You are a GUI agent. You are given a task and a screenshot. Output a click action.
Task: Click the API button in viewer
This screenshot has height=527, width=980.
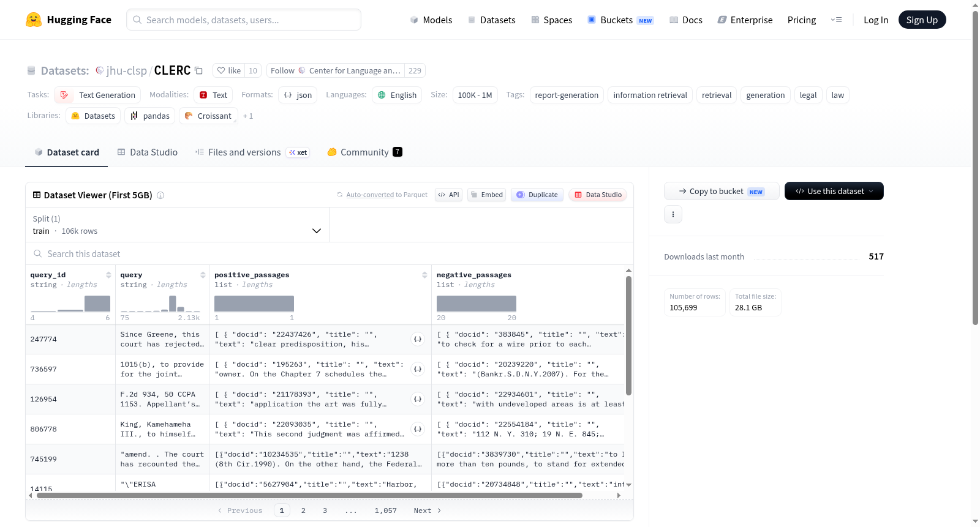[448, 195]
